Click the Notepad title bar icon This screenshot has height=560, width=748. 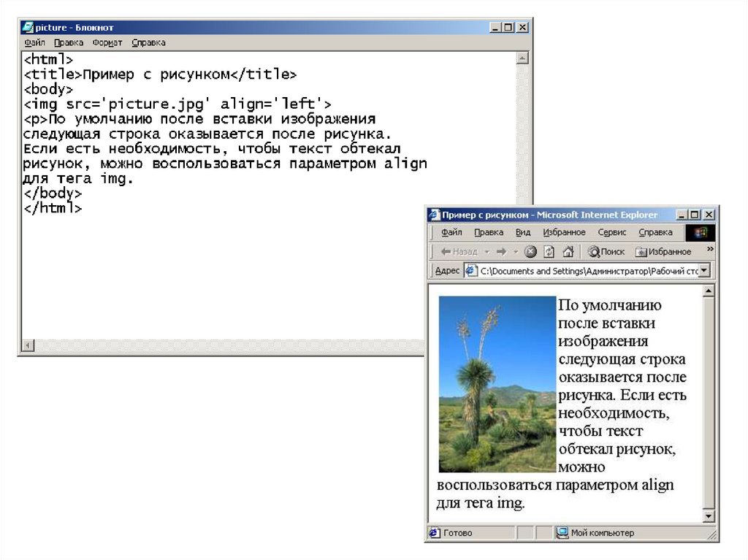(28, 27)
